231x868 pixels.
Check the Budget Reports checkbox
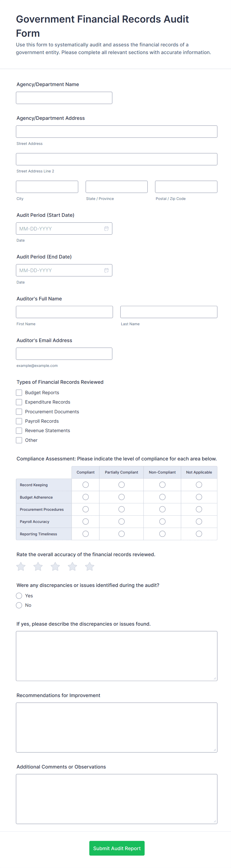click(x=19, y=392)
